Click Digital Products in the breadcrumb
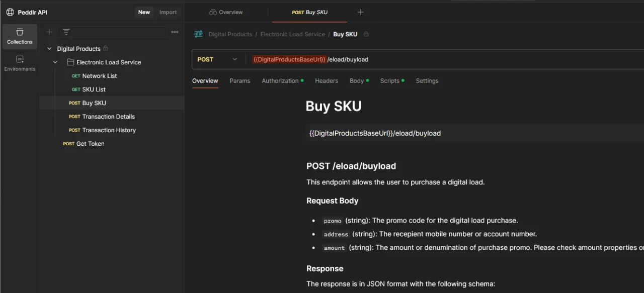Screen dimensions: 644x293 pyautogui.click(x=230, y=34)
